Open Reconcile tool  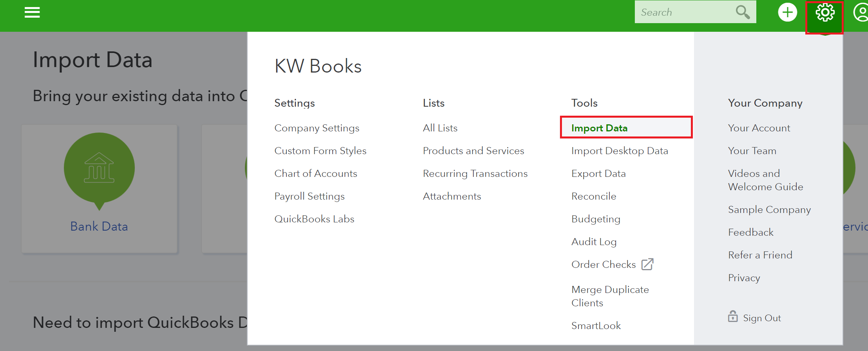(x=594, y=196)
